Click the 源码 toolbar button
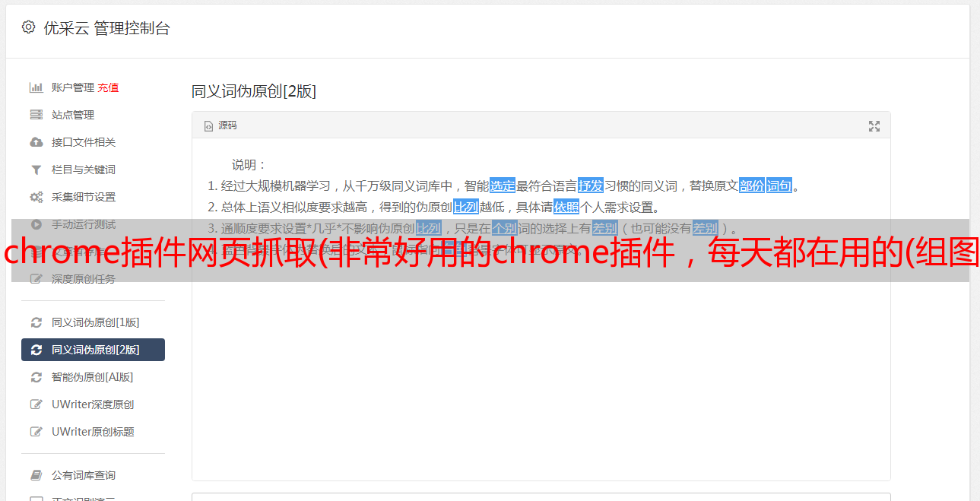The height and width of the screenshot is (501, 980). 220,125
